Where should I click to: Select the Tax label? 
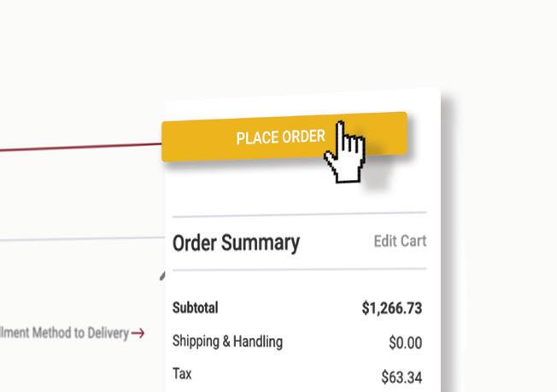[x=182, y=374]
